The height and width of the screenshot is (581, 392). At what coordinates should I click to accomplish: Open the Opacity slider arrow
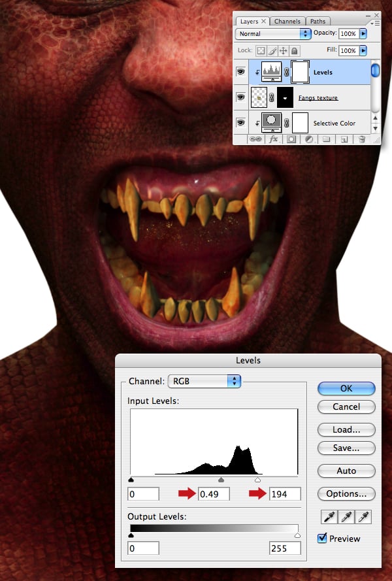(x=363, y=33)
